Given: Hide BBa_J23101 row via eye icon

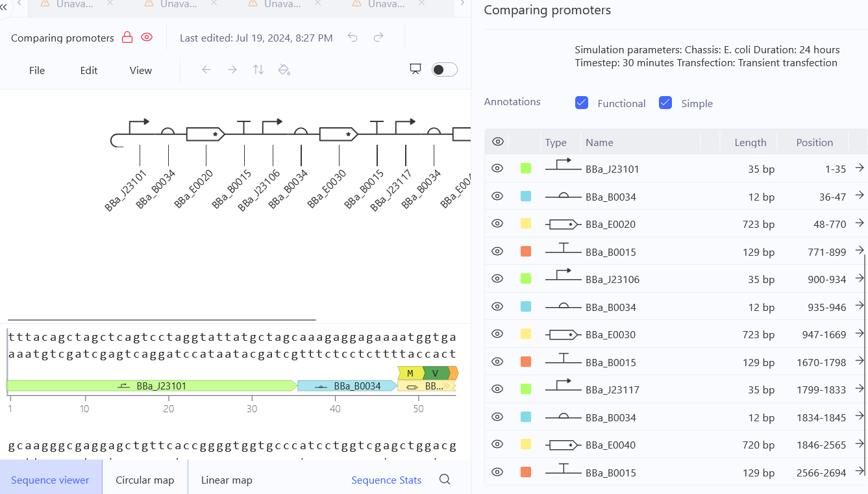Looking at the screenshot, I should 497,169.
